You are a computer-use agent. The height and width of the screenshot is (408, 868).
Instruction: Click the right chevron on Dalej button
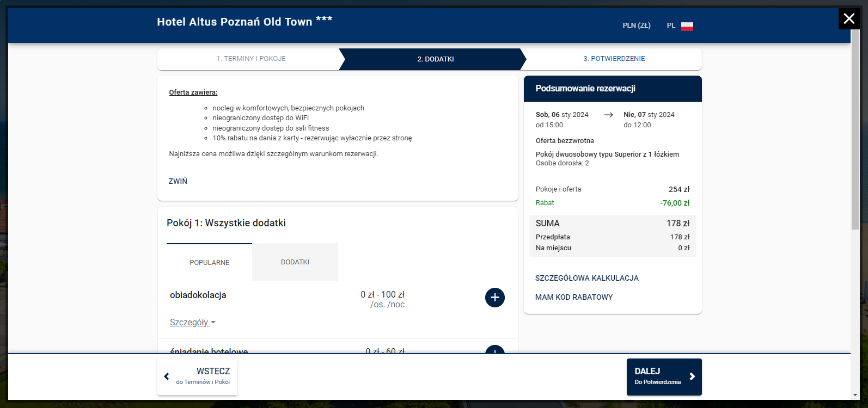[692, 376]
